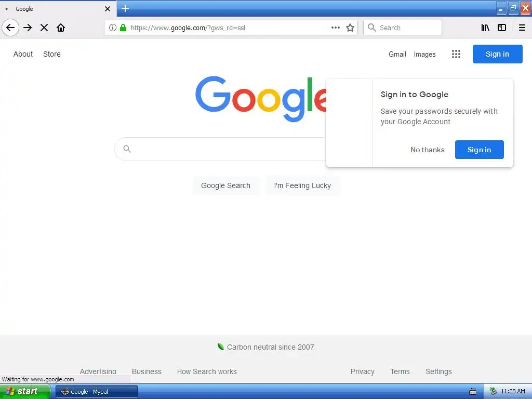Click magnifier icon in Google search box

pos(127,149)
